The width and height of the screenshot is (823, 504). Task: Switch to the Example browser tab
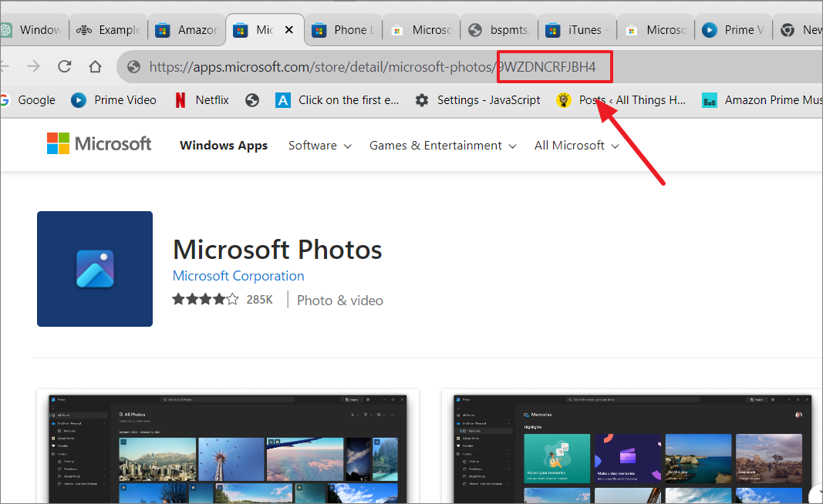[x=108, y=30]
